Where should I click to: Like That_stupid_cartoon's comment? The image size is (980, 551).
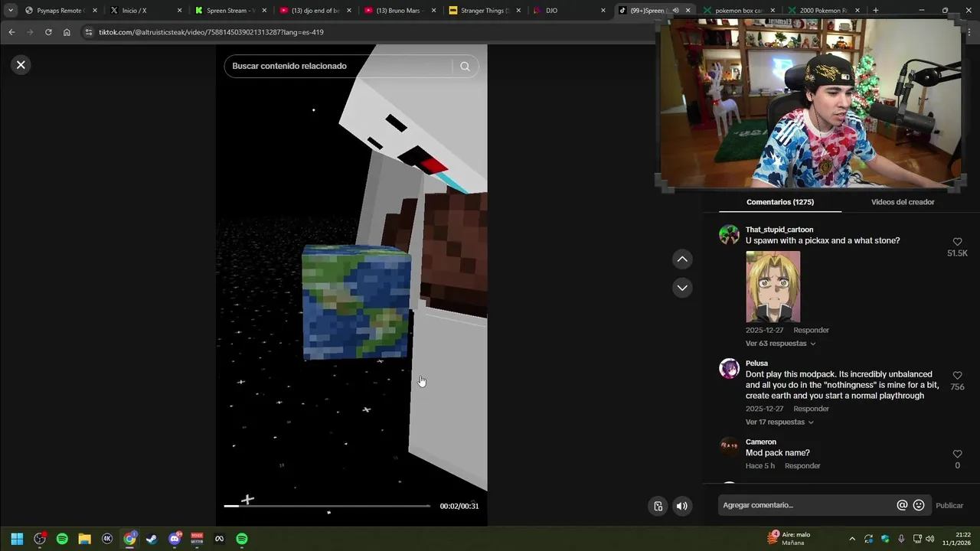coord(957,242)
